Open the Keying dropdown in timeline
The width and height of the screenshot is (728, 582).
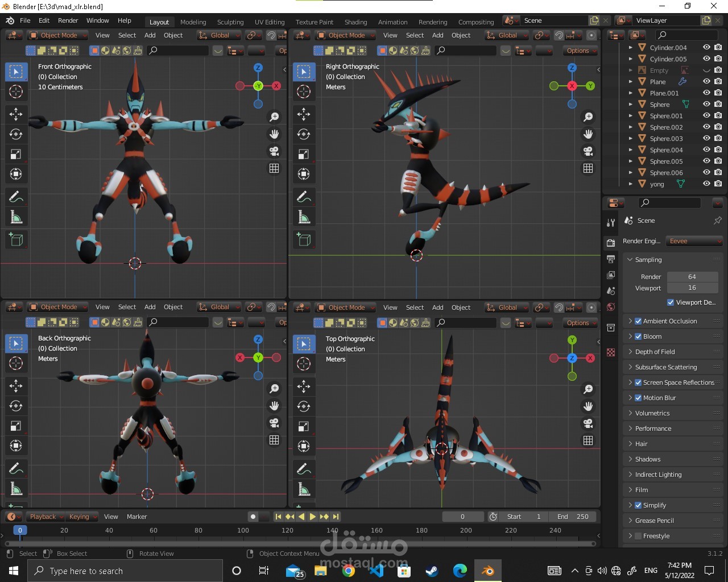(x=82, y=517)
